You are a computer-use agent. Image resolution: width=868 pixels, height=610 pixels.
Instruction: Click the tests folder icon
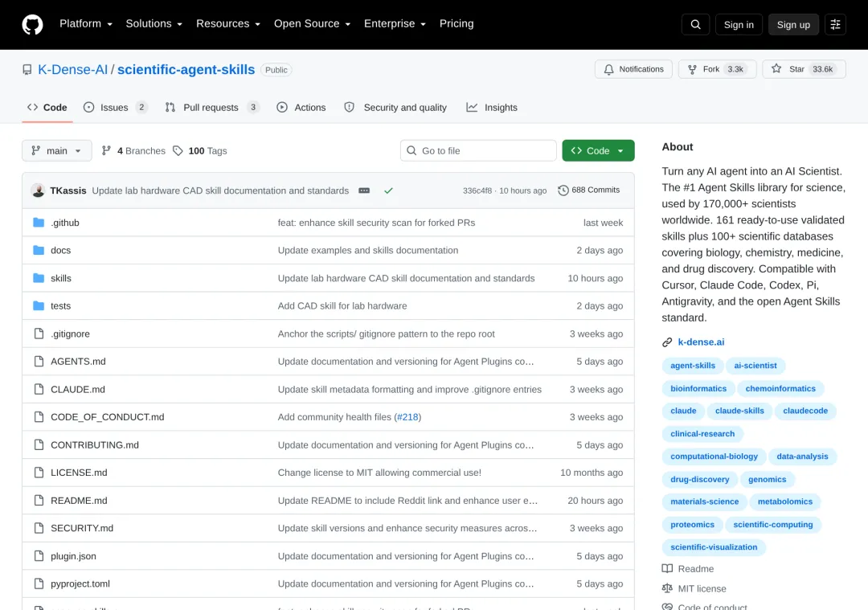(39, 305)
